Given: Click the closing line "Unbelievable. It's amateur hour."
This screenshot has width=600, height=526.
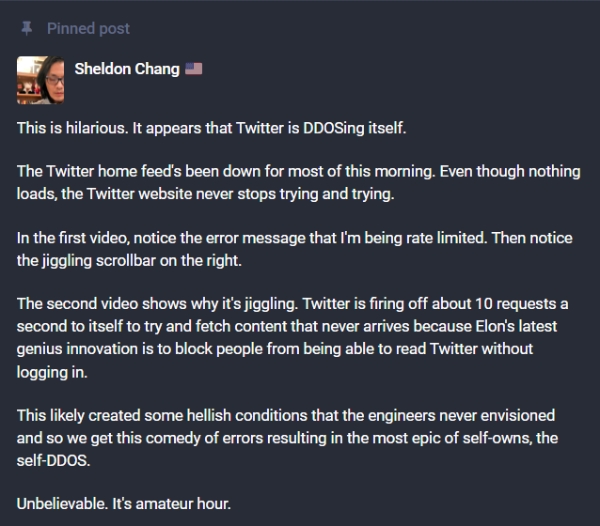Looking at the screenshot, I should tap(124, 504).
